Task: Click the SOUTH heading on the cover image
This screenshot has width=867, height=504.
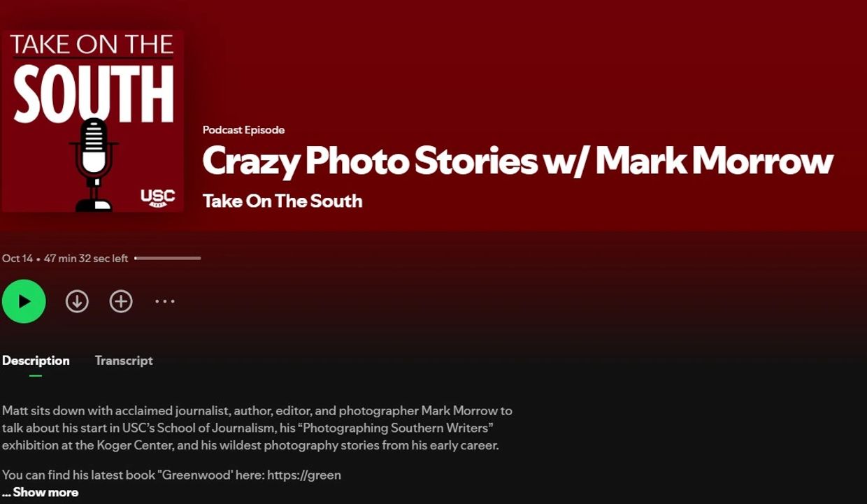Action: click(x=93, y=94)
